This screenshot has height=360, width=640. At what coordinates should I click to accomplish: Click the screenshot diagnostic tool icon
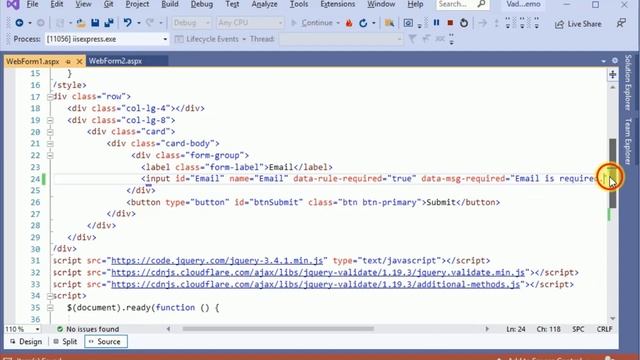(x=408, y=23)
